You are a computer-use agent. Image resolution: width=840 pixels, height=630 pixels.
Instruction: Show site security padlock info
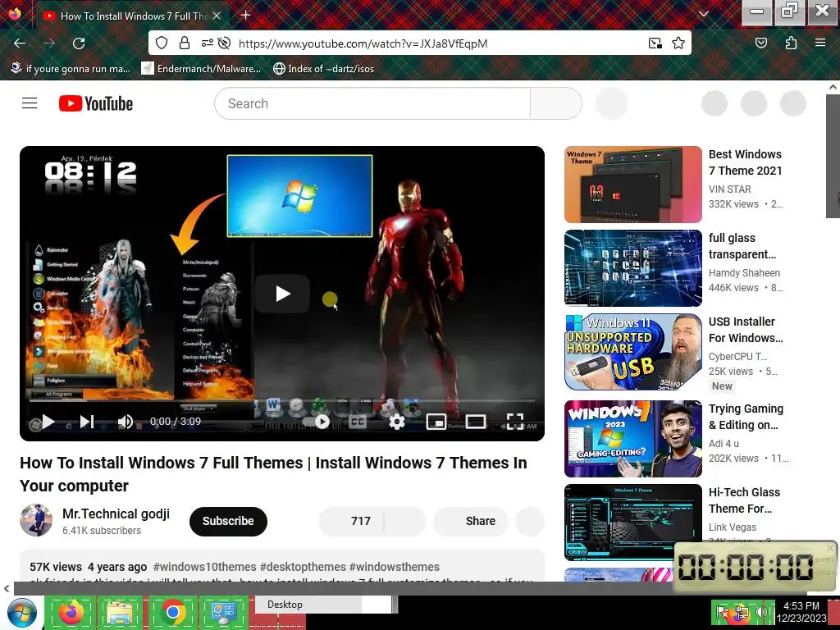[x=185, y=43]
